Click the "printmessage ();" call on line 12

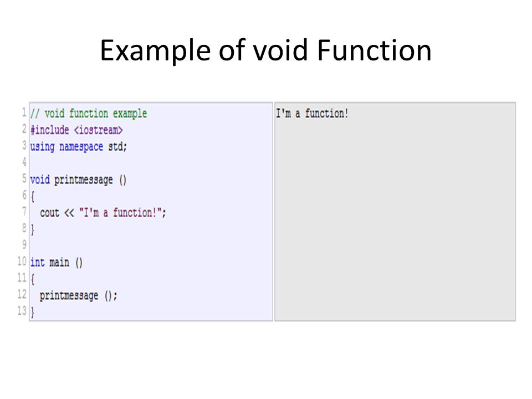pyautogui.click(x=78, y=295)
